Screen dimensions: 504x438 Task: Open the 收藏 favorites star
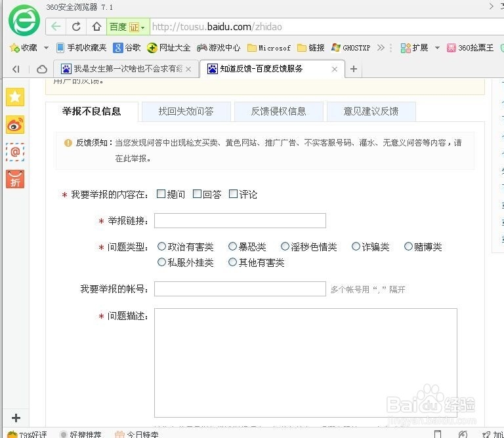click(24, 48)
